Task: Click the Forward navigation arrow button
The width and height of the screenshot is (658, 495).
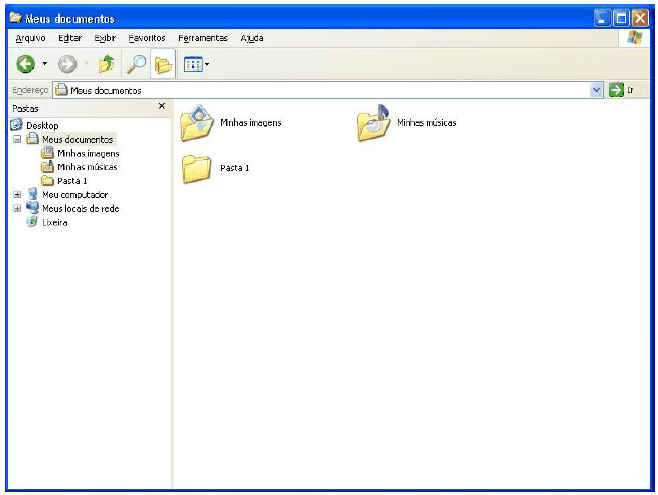Action: click(x=68, y=64)
